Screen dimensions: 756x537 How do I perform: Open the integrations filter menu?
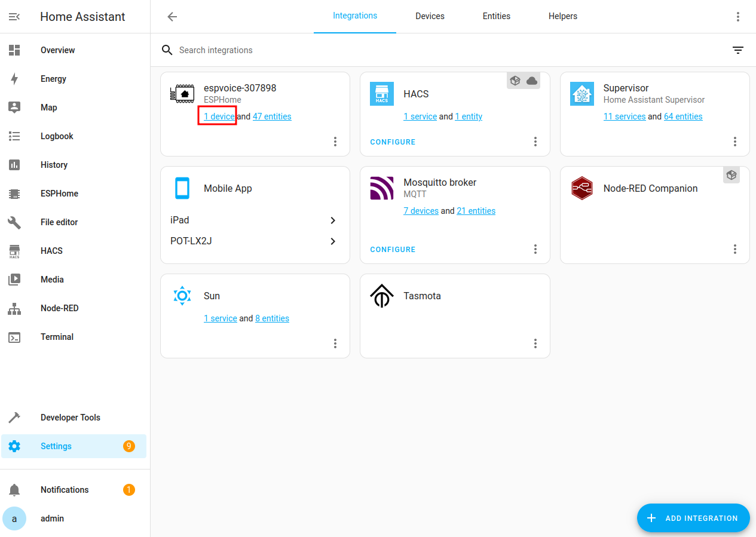[738, 50]
